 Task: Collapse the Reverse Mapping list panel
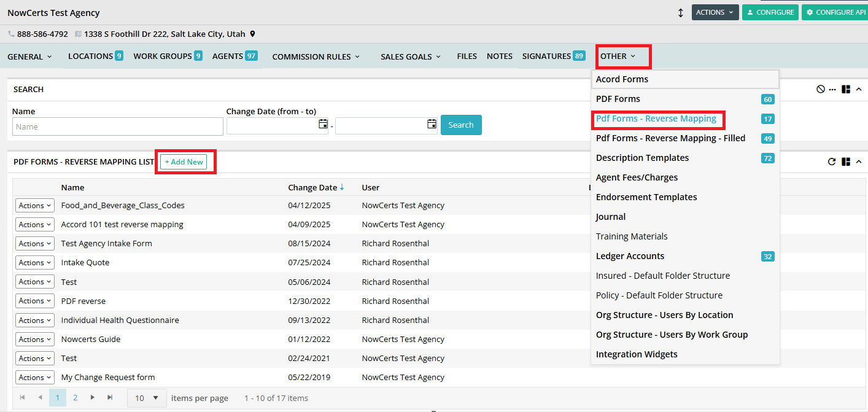coord(859,161)
